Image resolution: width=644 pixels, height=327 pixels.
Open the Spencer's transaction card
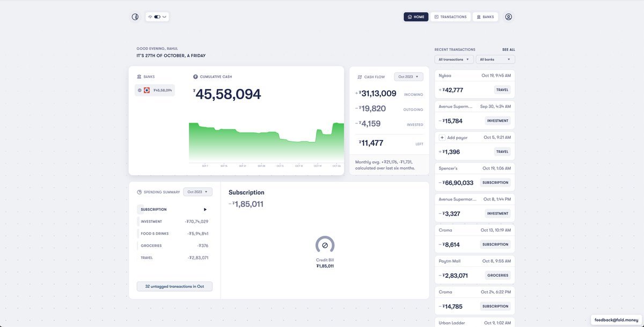point(475,176)
